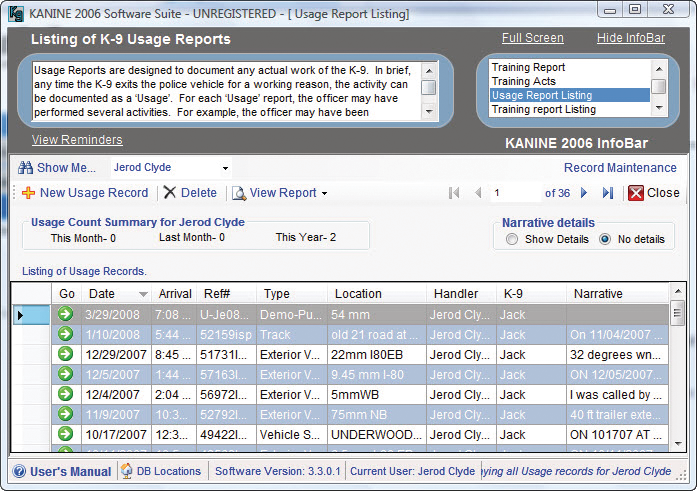Click the View Report magnifier icon

pos(238,193)
